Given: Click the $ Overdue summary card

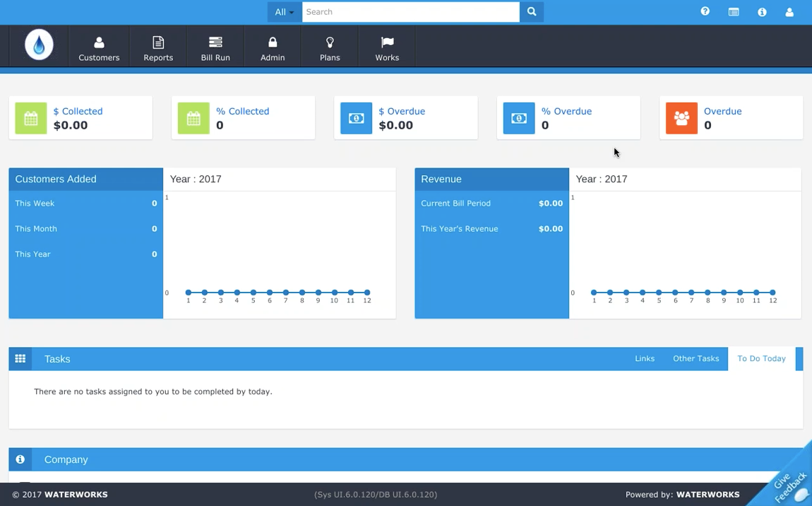Looking at the screenshot, I should pyautogui.click(x=405, y=117).
